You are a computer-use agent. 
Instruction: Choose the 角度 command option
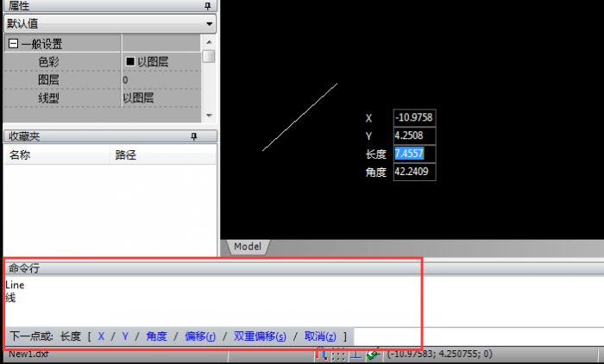click(x=156, y=336)
